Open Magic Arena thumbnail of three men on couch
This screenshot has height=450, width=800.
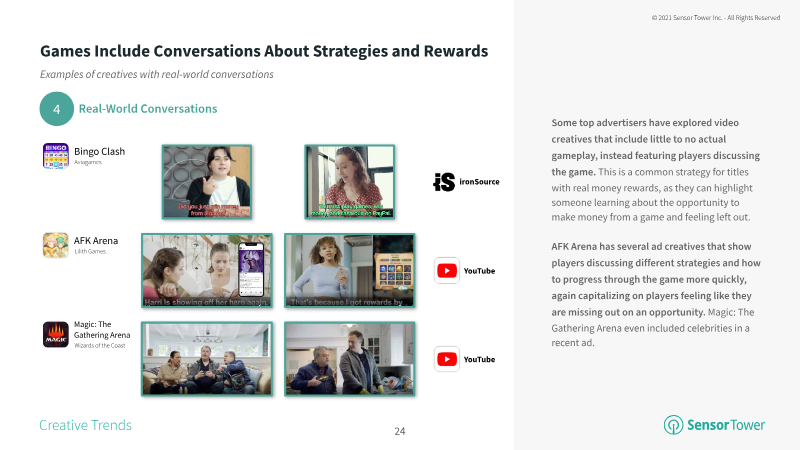click(x=207, y=359)
